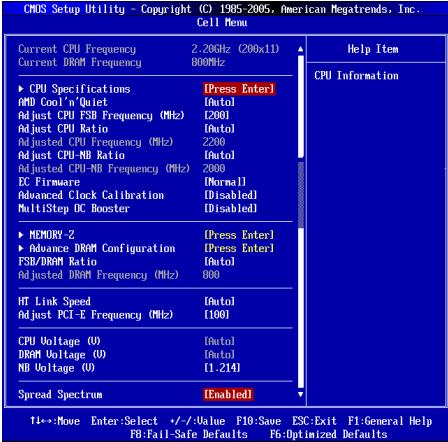448x442 pixels.
Task: Change HT Link Speed [Auto] value
Action: tap(219, 302)
